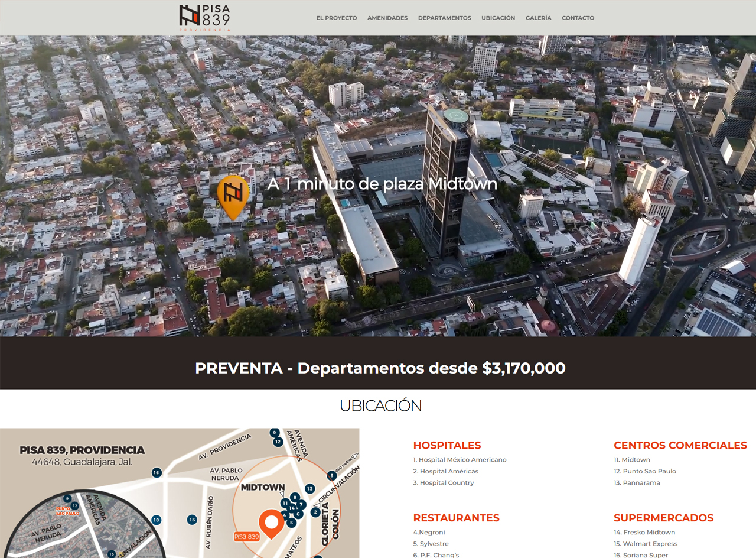Screen dimensions: 756x558
Task: Select '4.Negroni' restaurant entry
Action: point(429,532)
